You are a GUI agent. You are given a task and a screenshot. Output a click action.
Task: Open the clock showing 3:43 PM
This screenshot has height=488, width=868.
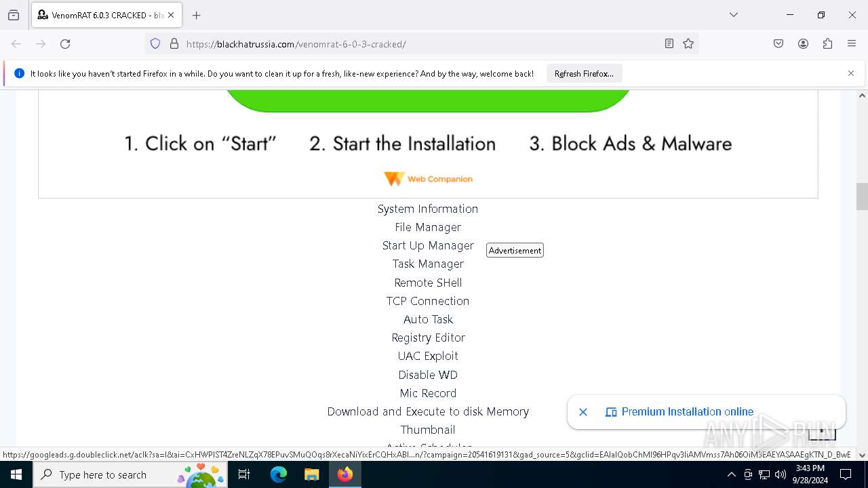(810, 474)
